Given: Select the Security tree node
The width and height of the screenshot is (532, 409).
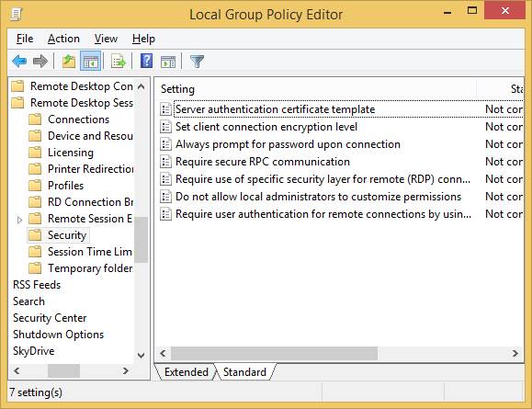Looking at the screenshot, I should 67,235.
